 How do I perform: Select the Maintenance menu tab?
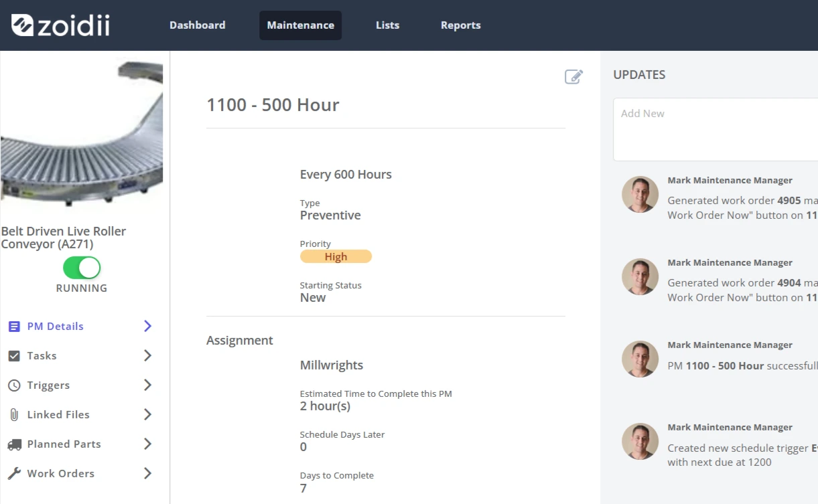click(x=300, y=25)
